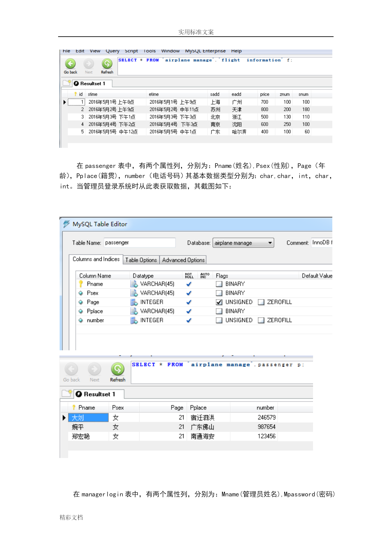Viewport: 392px width, 554px height.
Task: Switch to Columns and Indices tab
Action: coord(96,259)
